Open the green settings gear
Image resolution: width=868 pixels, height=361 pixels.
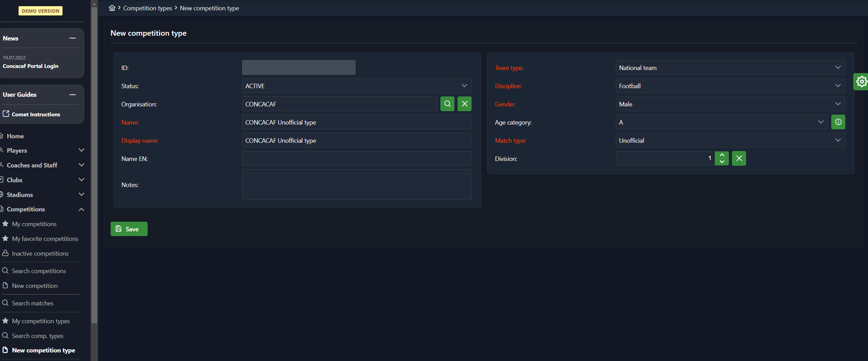[861, 82]
